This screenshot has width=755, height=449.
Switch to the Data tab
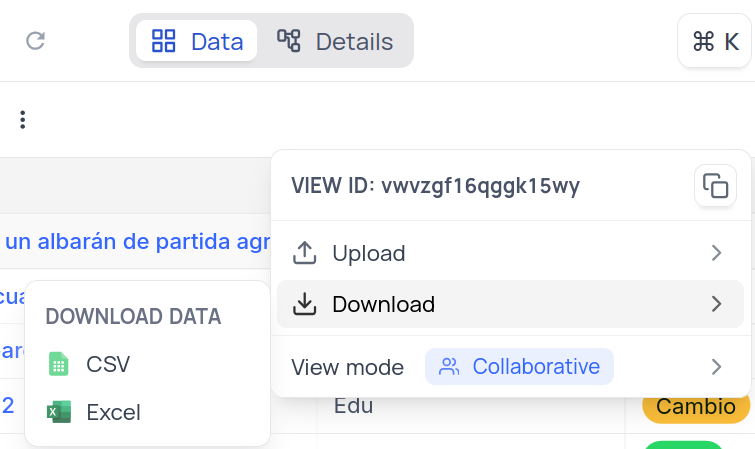pyautogui.click(x=197, y=41)
